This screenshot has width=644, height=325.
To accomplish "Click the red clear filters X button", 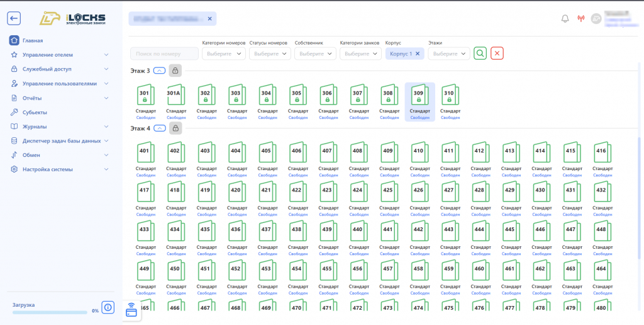I will click(497, 54).
